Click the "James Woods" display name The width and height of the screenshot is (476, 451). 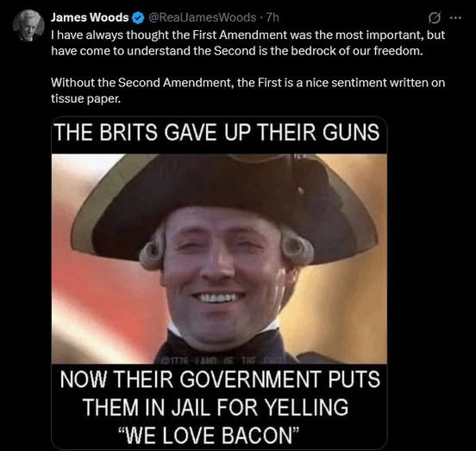(x=90, y=17)
